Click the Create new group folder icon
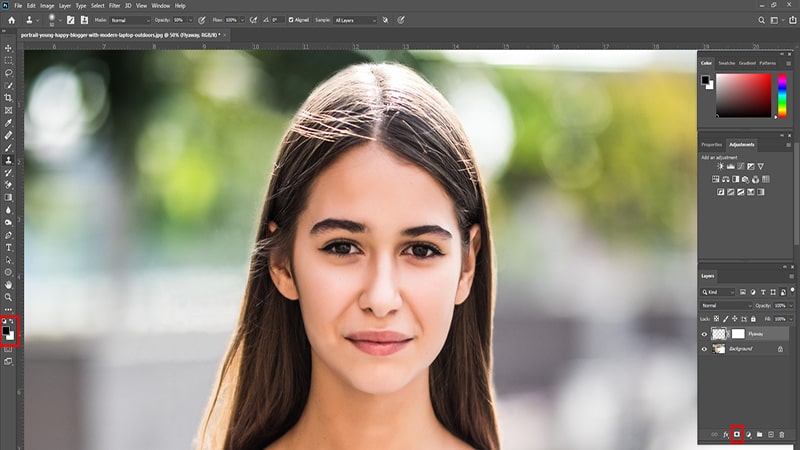800x450 pixels. (760, 434)
